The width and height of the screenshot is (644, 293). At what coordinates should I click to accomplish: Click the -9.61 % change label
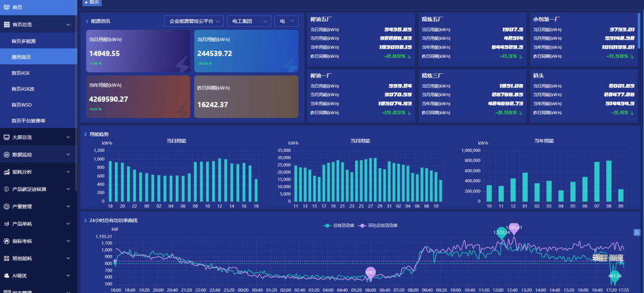pyautogui.click(x=95, y=109)
